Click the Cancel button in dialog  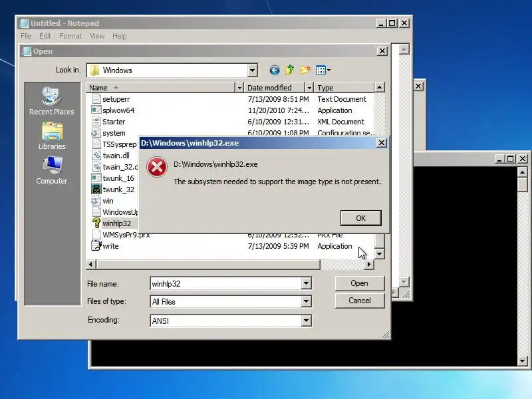pyautogui.click(x=360, y=301)
